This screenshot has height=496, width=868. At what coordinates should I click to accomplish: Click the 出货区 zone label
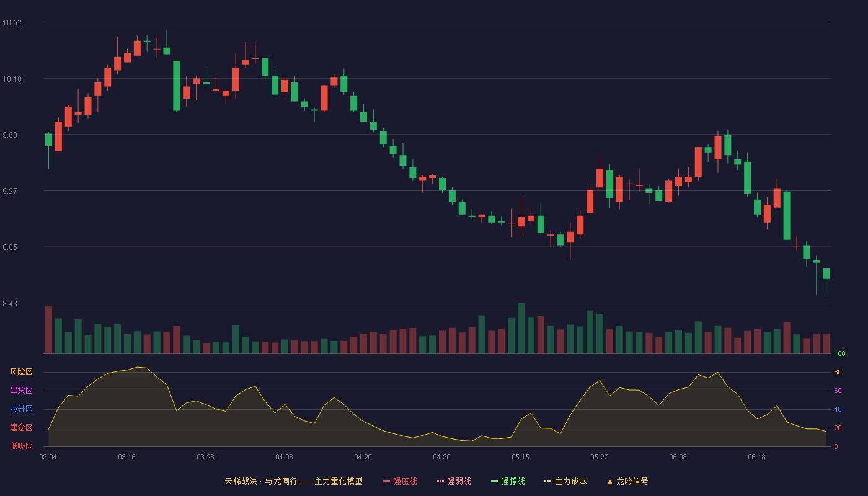tap(21, 391)
